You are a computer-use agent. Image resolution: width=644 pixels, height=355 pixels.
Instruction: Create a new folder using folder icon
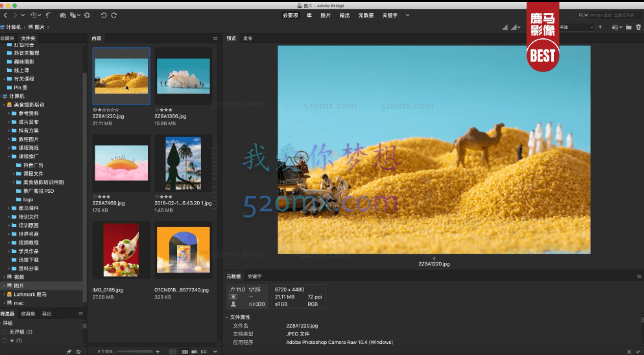pyautogui.click(x=628, y=27)
